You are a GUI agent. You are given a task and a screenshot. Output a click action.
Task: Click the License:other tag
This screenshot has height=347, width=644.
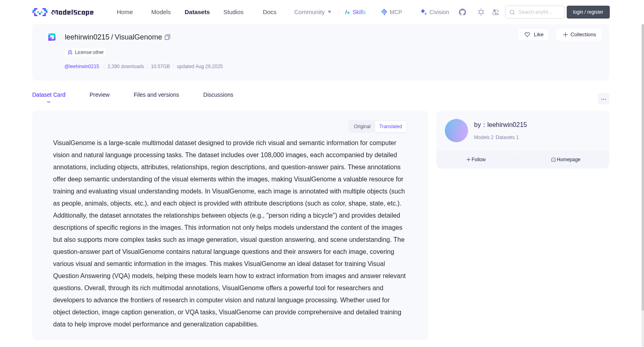point(85,52)
